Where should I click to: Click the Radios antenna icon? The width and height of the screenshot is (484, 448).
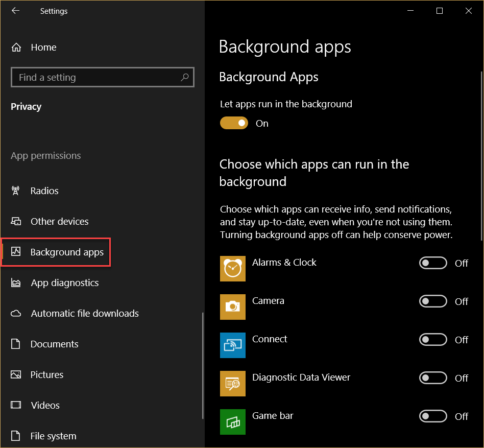click(x=15, y=191)
